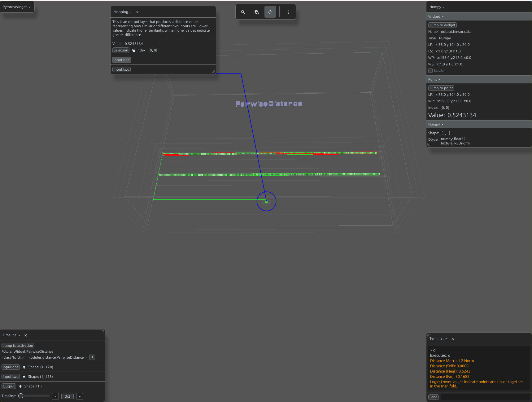Collapse the Widget section
The width and height of the screenshot is (532, 402).
pyautogui.click(x=436, y=16)
